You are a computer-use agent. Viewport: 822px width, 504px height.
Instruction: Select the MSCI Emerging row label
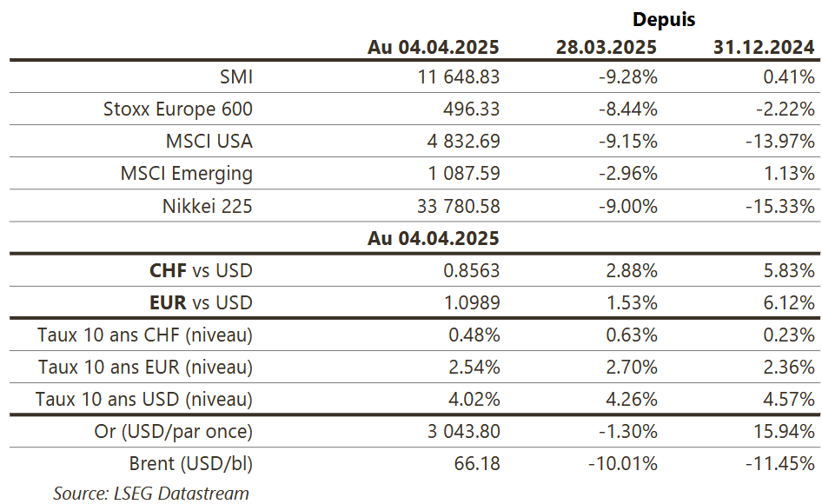pyautogui.click(x=187, y=173)
